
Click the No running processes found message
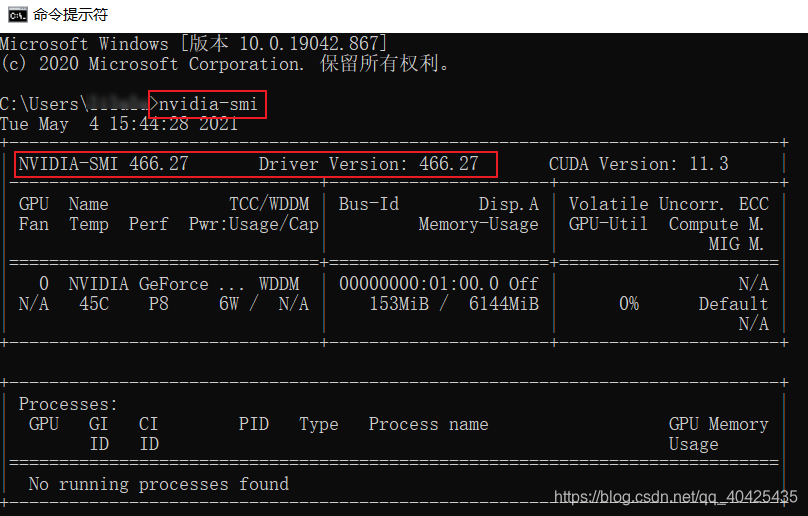(159, 484)
